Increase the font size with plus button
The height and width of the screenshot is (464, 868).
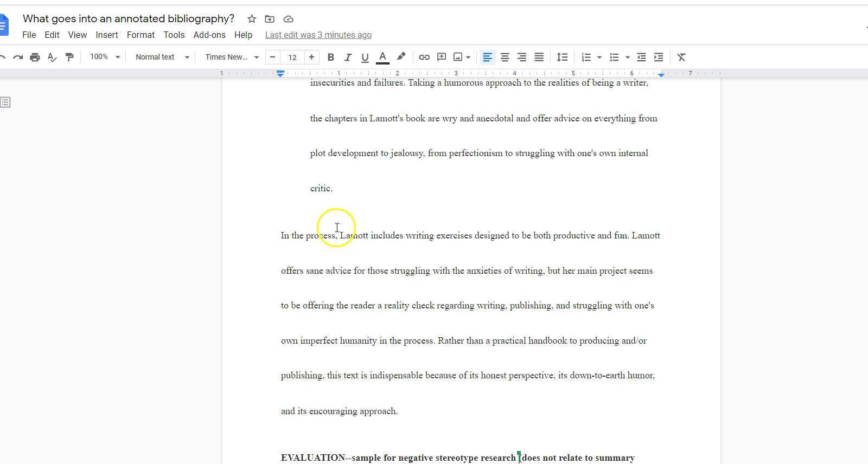pyautogui.click(x=311, y=57)
